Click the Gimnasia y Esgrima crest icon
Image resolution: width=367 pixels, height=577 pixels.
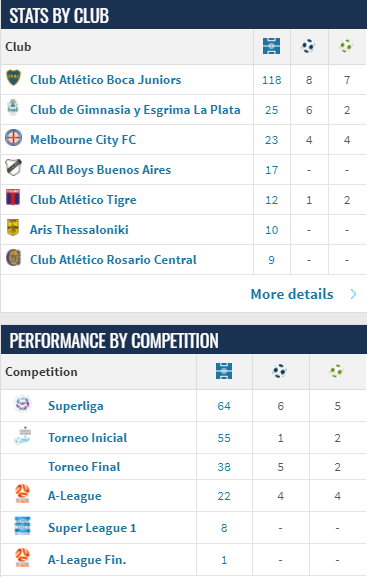coord(13,107)
